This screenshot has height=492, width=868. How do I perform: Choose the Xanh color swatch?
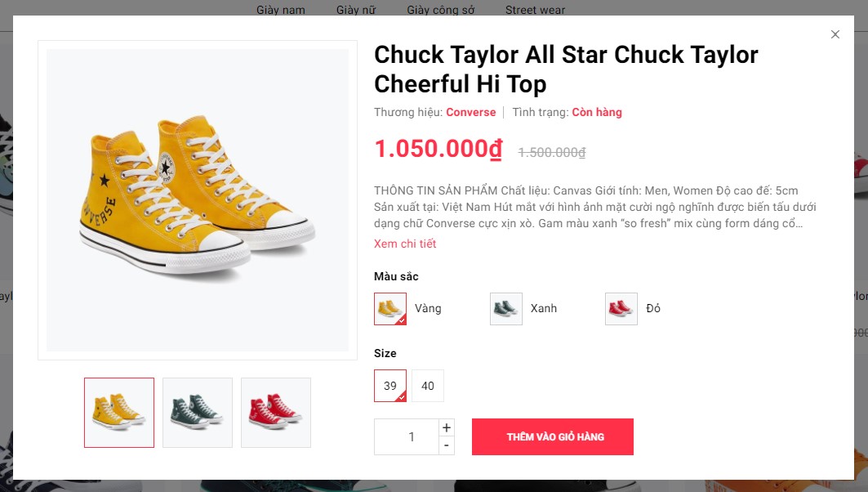click(506, 309)
